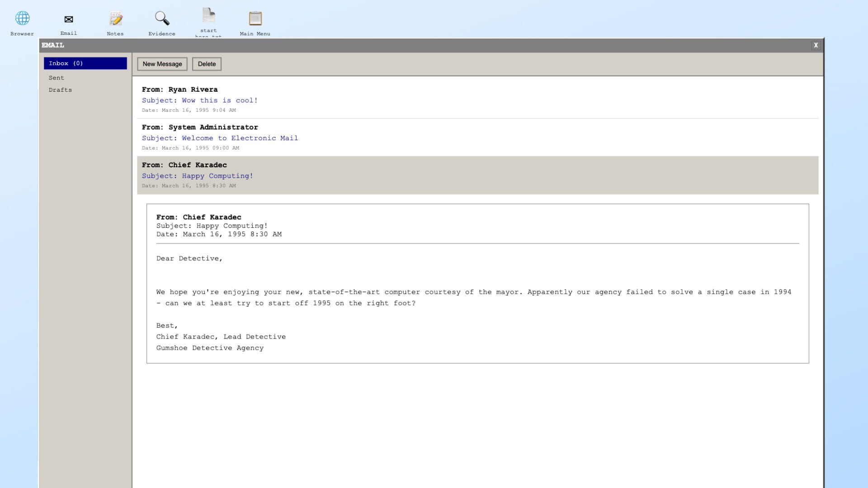Select the email from Chief Karadec
Viewport: 868px width, 488px height.
(198, 165)
